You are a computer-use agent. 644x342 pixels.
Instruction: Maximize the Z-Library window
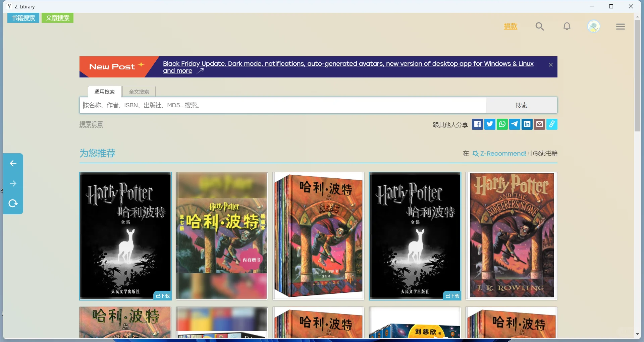611,6
